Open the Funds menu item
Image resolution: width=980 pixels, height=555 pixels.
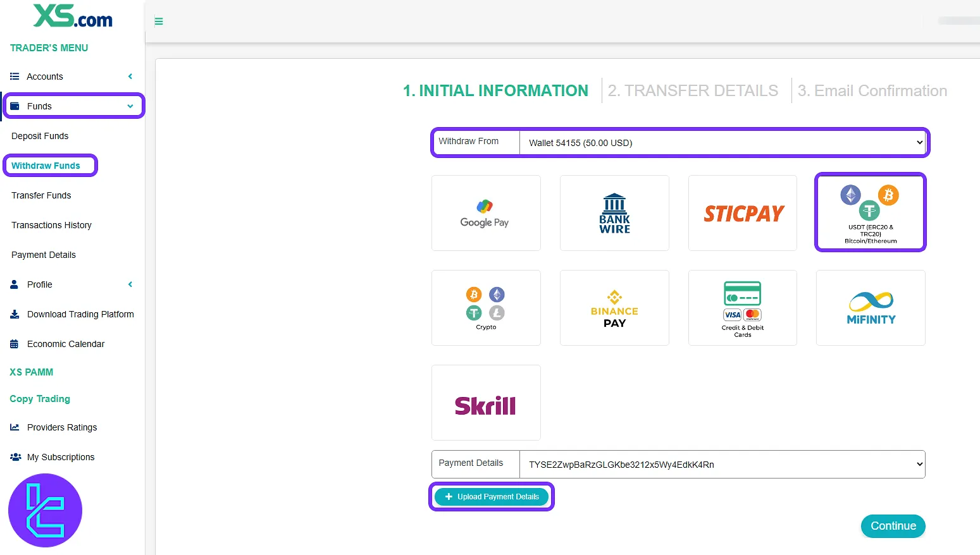(x=39, y=106)
